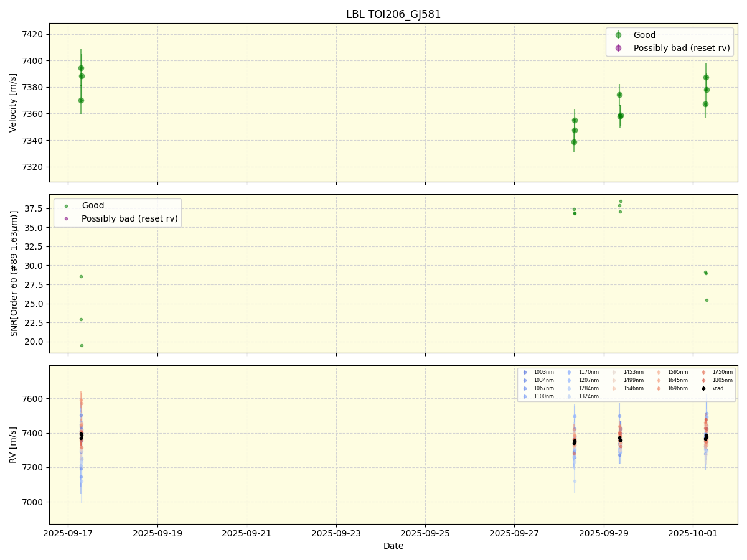Click the 'RV [m/s]' y-axis label
Viewport: 747px width, 560px height.
[x=13, y=444]
